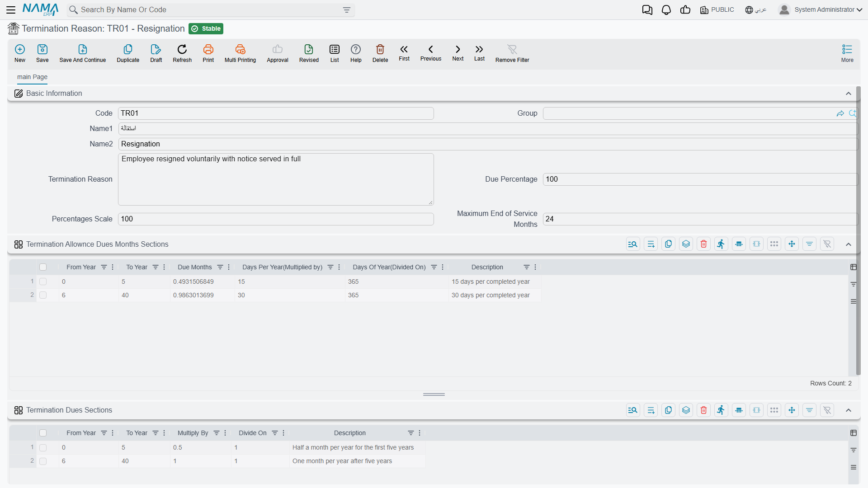Switch language to Arabic

[x=756, y=10]
